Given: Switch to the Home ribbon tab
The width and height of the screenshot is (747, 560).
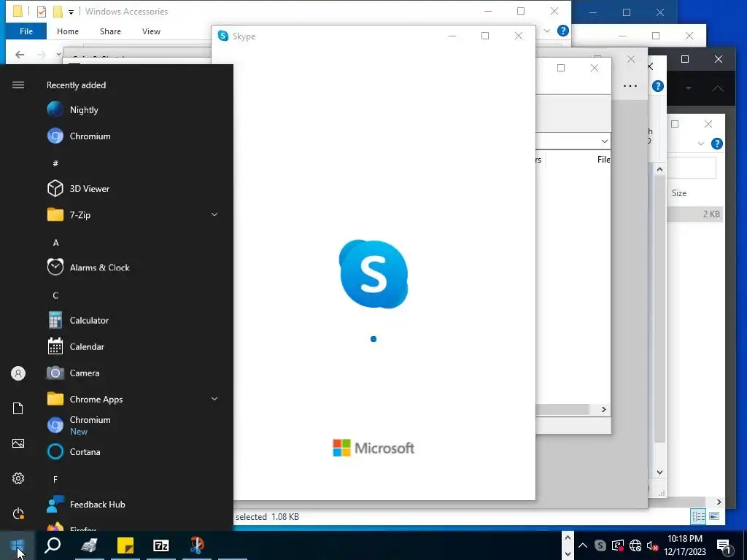Looking at the screenshot, I should (x=68, y=31).
